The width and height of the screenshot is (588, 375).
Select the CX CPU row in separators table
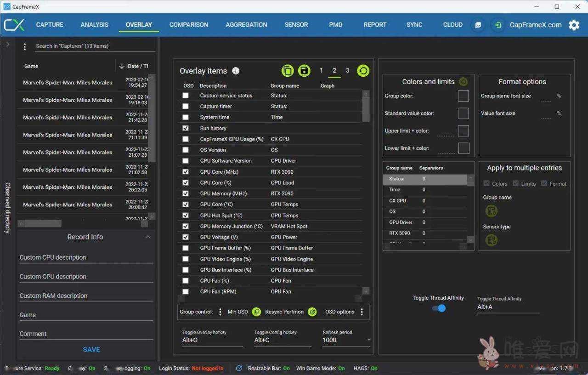(x=425, y=201)
